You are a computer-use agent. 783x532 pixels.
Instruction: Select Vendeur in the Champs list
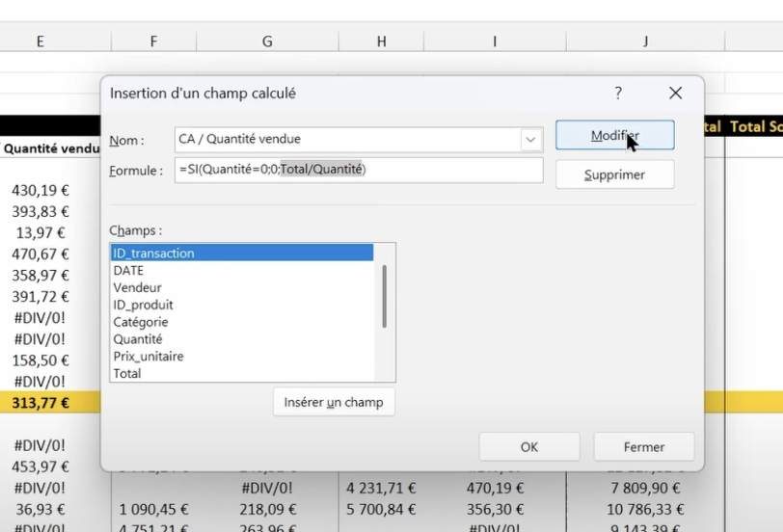pyautogui.click(x=242, y=287)
